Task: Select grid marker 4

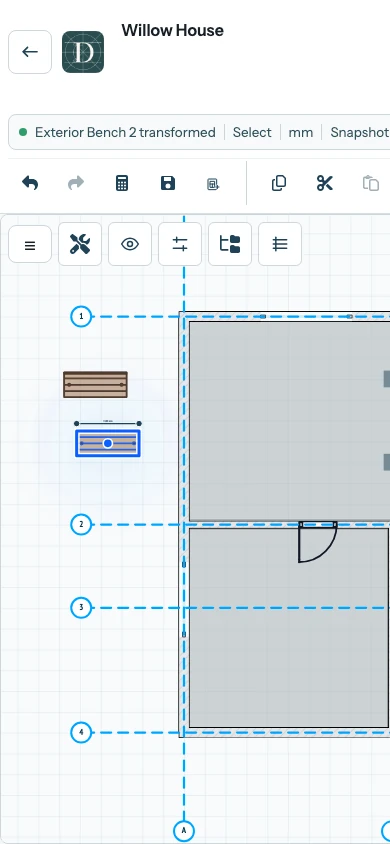Action: (x=81, y=733)
